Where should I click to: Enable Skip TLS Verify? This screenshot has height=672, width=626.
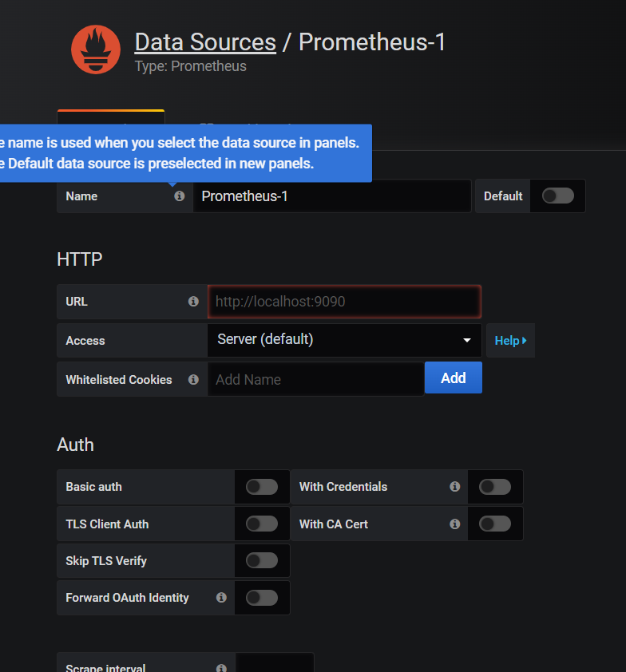pyautogui.click(x=262, y=560)
